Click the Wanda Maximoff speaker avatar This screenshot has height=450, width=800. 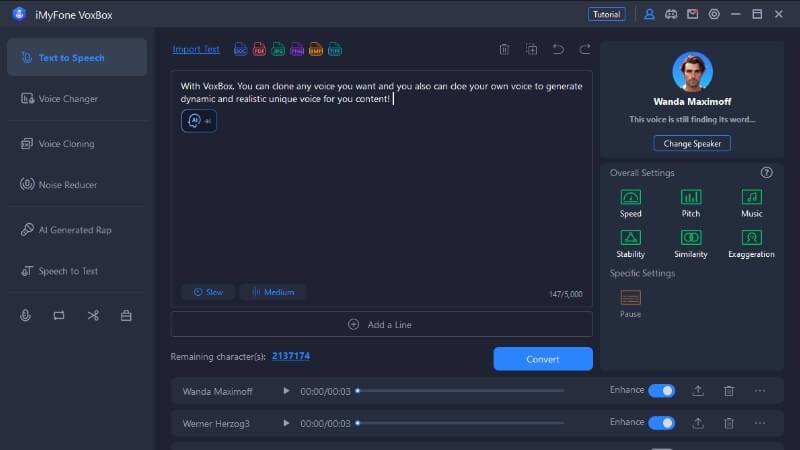click(692, 71)
